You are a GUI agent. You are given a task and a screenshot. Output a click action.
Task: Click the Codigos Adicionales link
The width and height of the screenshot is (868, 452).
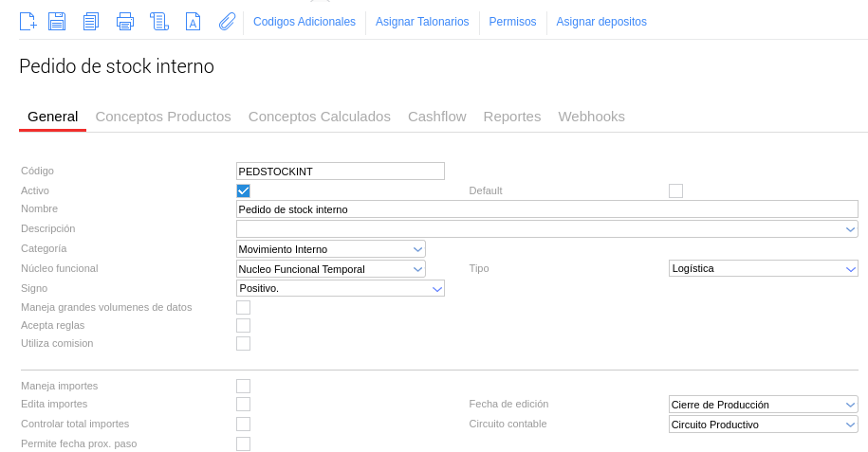pyautogui.click(x=305, y=22)
